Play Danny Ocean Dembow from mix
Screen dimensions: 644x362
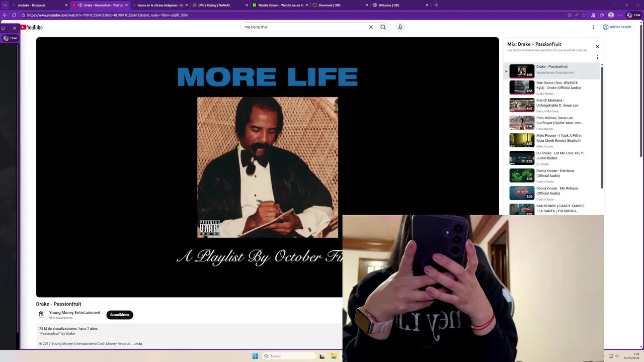pyautogui.click(x=552, y=175)
